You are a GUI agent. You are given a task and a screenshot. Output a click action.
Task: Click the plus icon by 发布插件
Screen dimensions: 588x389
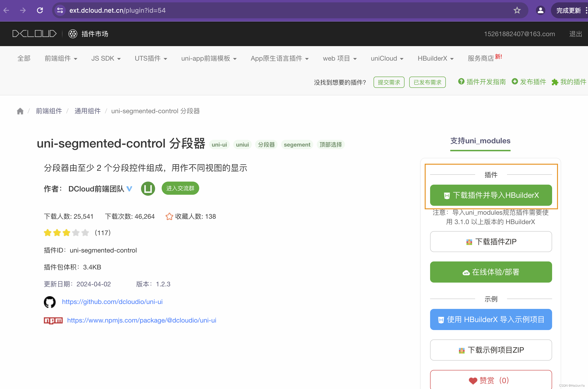(x=515, y=81)
